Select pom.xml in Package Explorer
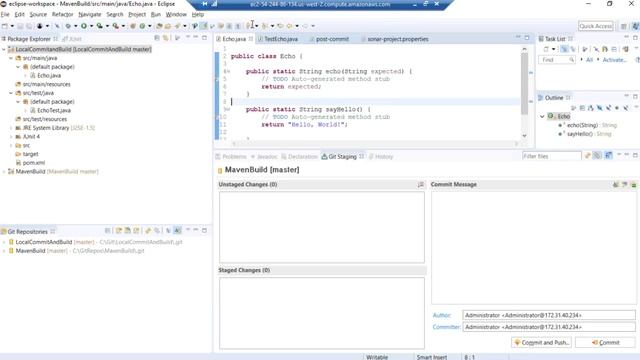 click(x=34, y=163)
